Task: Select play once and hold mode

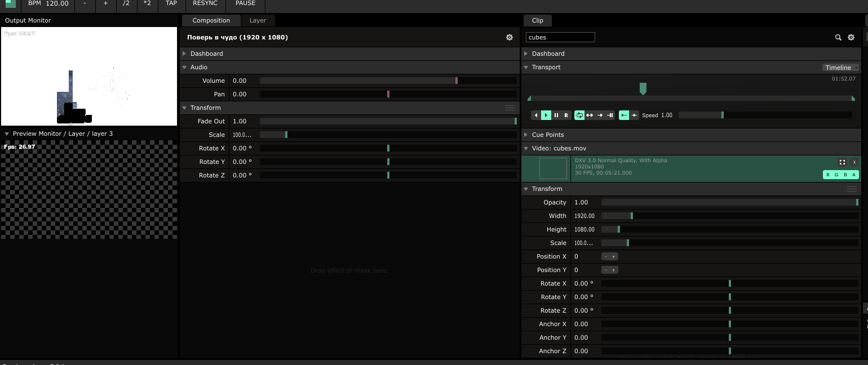Action: (610, 115)
